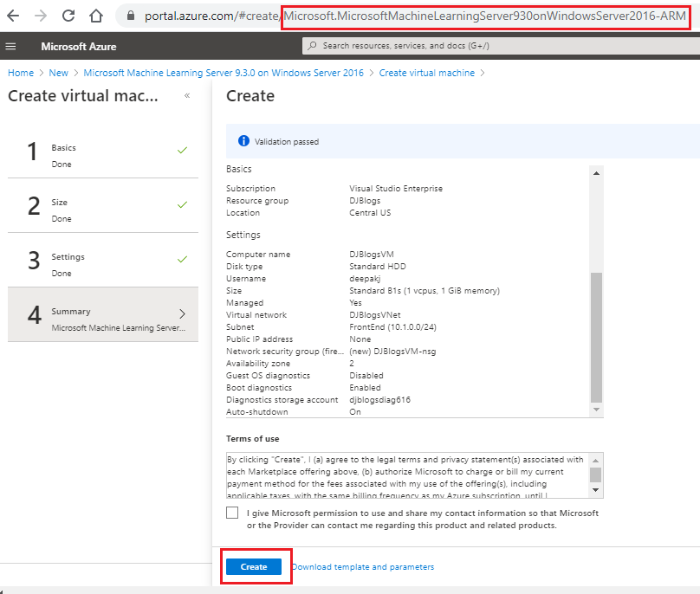Viewport: 700px width, 594px height.
Task: Click Standard HDD disk type value
Action: pos(378,266)
